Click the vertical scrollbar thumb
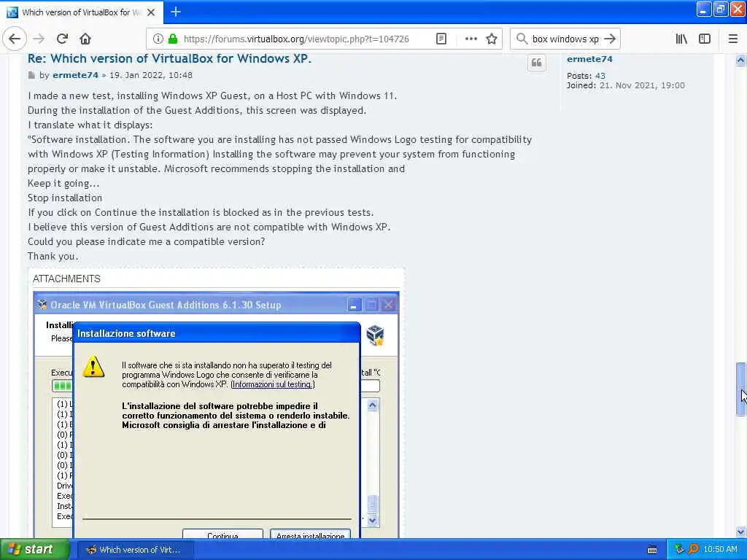 coord(740,389)
